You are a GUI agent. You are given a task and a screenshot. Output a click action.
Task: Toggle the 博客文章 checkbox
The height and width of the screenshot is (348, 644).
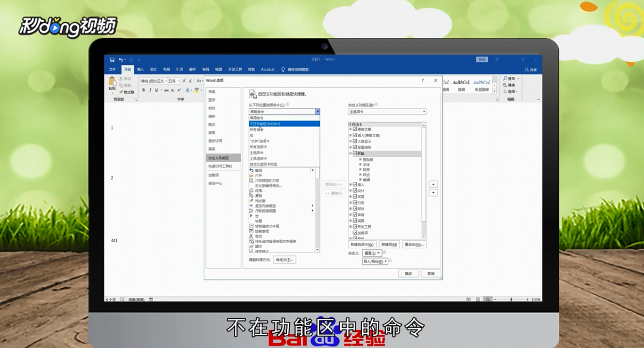(355, 129)
